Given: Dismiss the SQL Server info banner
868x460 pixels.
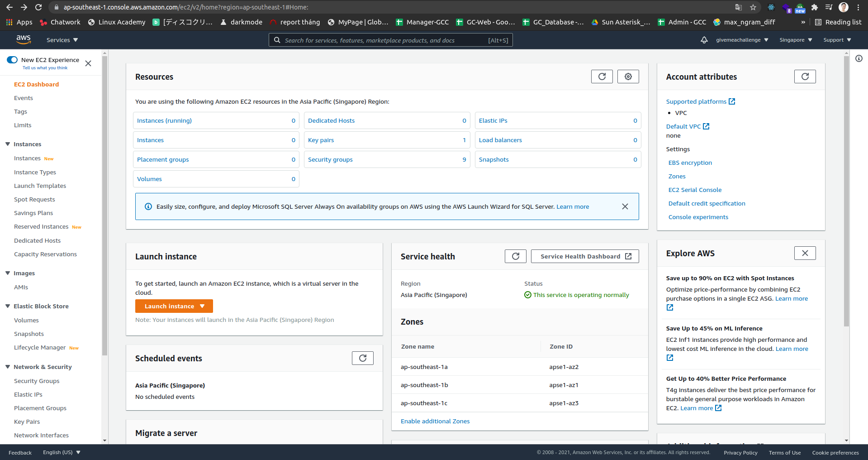Looking at the screenshot, I should click(x=625, y=206).
